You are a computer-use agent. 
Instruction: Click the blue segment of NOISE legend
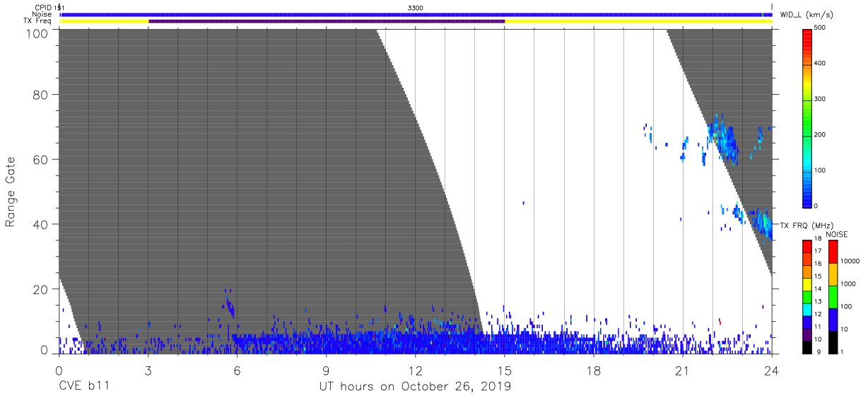833,320
